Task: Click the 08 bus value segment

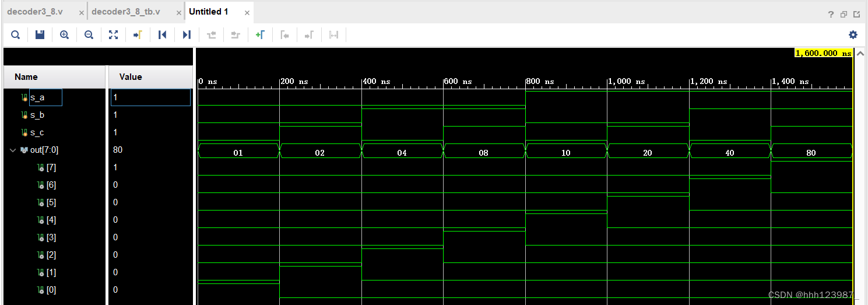Action: pyautogui.click(x=484, y=152)
